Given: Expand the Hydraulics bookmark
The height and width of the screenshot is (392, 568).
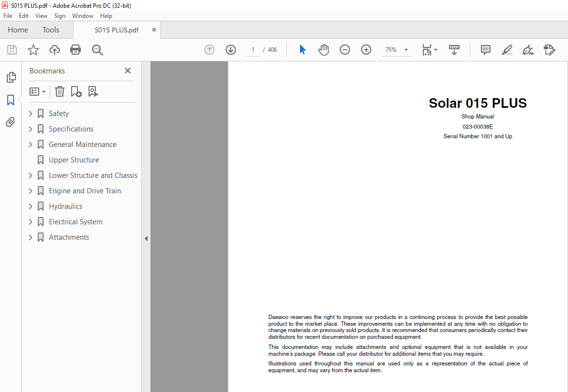Looking at the screenshot, I should click(x=30, y=206).
